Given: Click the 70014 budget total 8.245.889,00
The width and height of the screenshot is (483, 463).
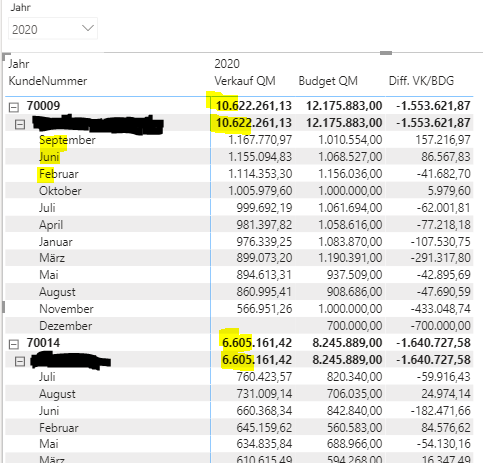Looking at the screenshot, I should point(347,343).
